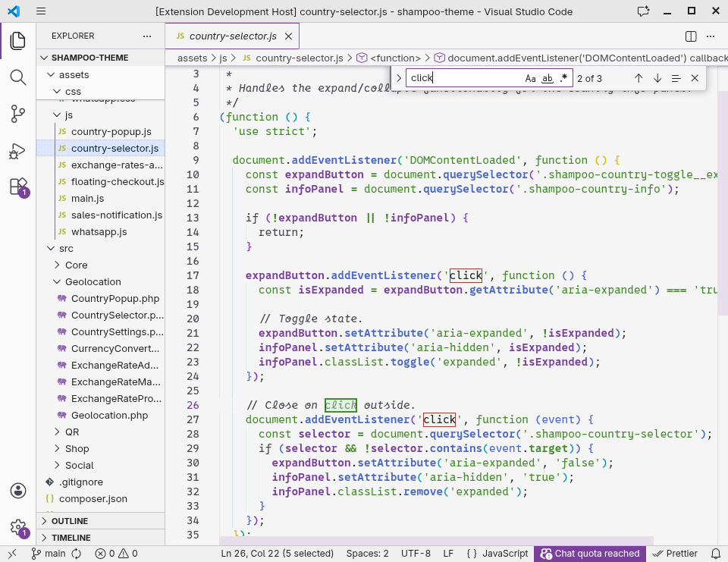Collapse the css folder

tap(100, 92)
